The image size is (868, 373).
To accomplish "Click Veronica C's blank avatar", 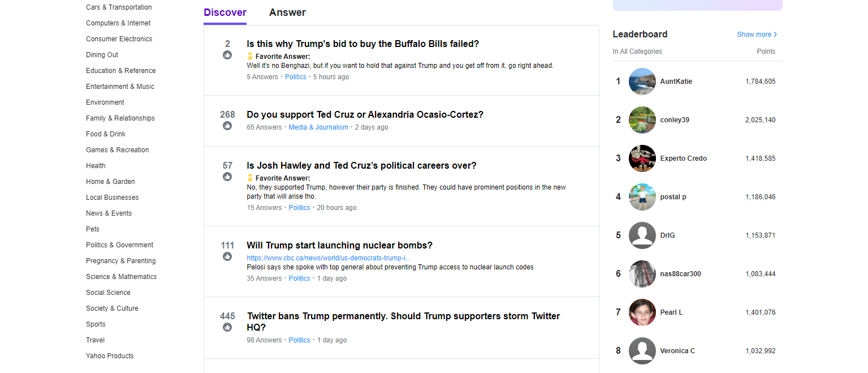I will click(x=642, y=350).
